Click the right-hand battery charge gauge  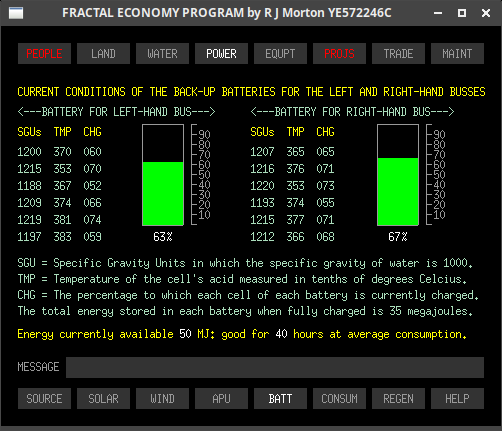398,175
